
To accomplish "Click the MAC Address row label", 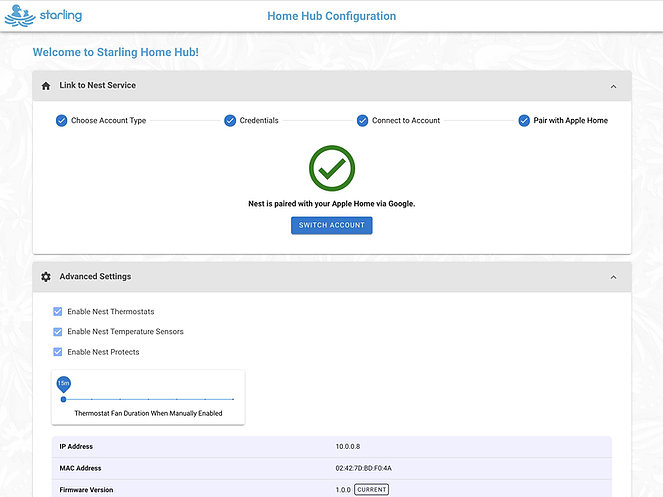I will 80,468.
